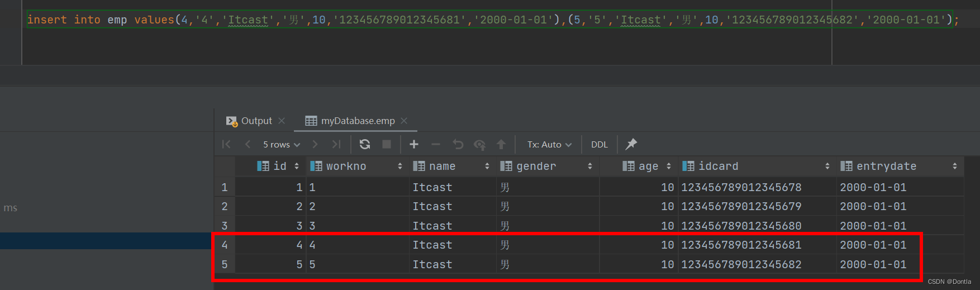The width and height of the screenshot is (980, 290).
Task: Click the Stop square icon
Action: click(x=387, y=144)
